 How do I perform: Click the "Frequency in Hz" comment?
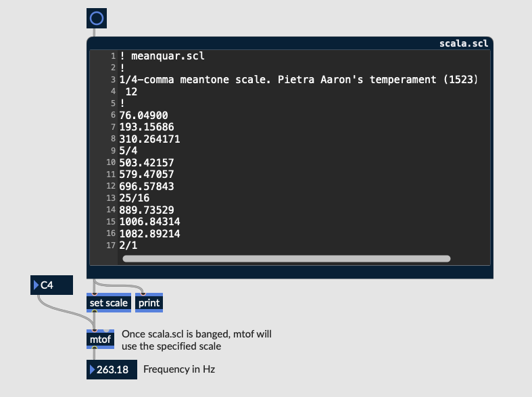[179, 369]
